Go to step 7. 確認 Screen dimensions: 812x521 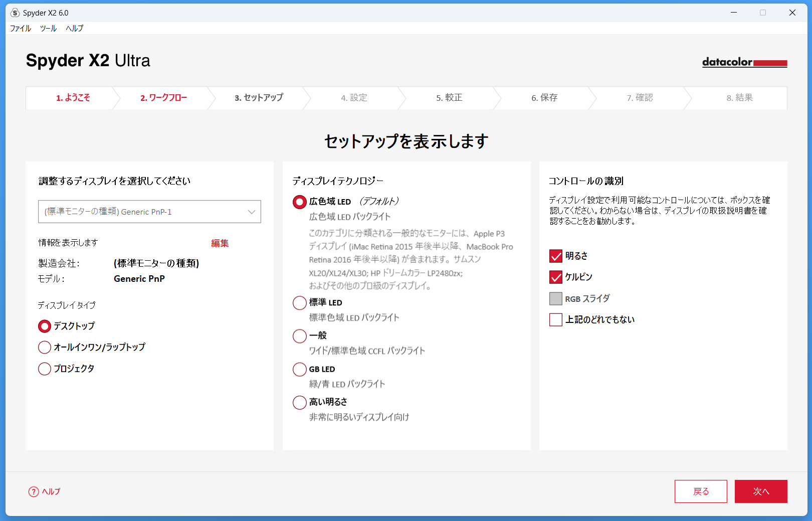point(640,98)
